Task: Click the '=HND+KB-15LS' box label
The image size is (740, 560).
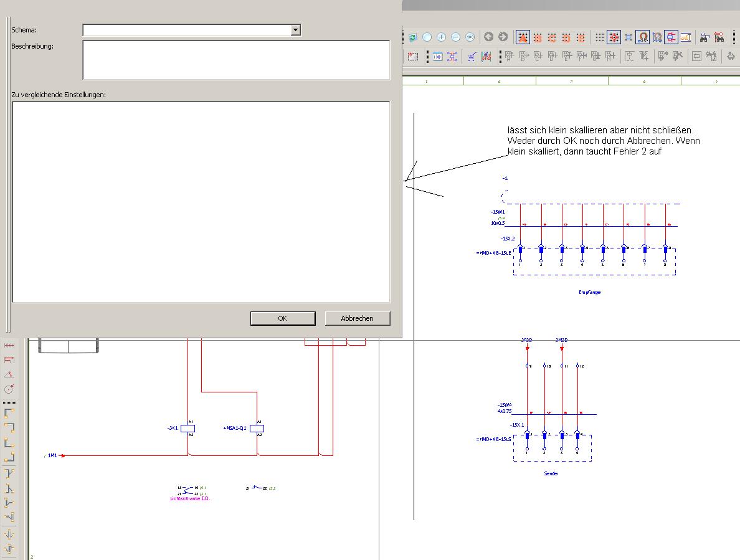Action: coord(494,439)
